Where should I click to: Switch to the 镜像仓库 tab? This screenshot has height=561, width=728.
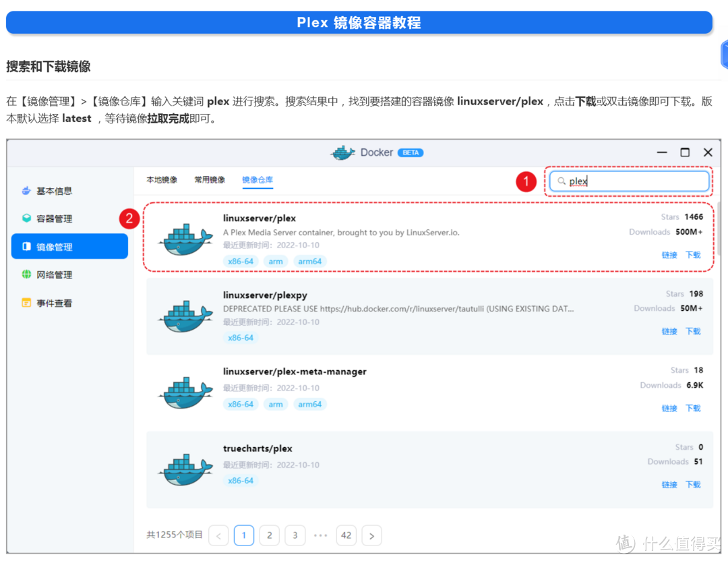(x=257, y=180)
